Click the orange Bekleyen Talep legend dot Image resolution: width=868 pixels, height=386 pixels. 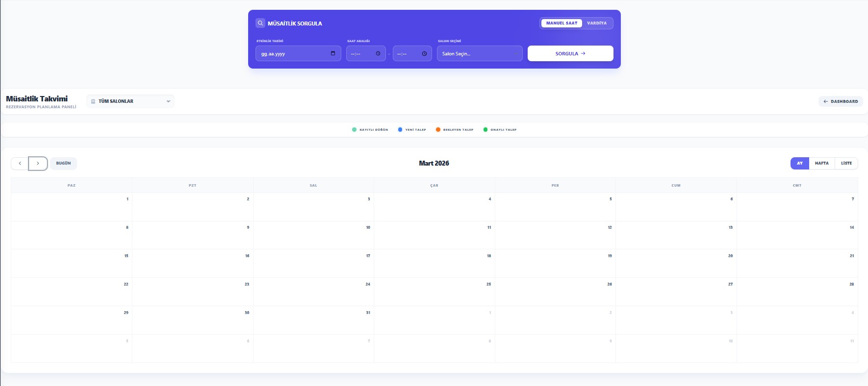click(x=438, y=130)
